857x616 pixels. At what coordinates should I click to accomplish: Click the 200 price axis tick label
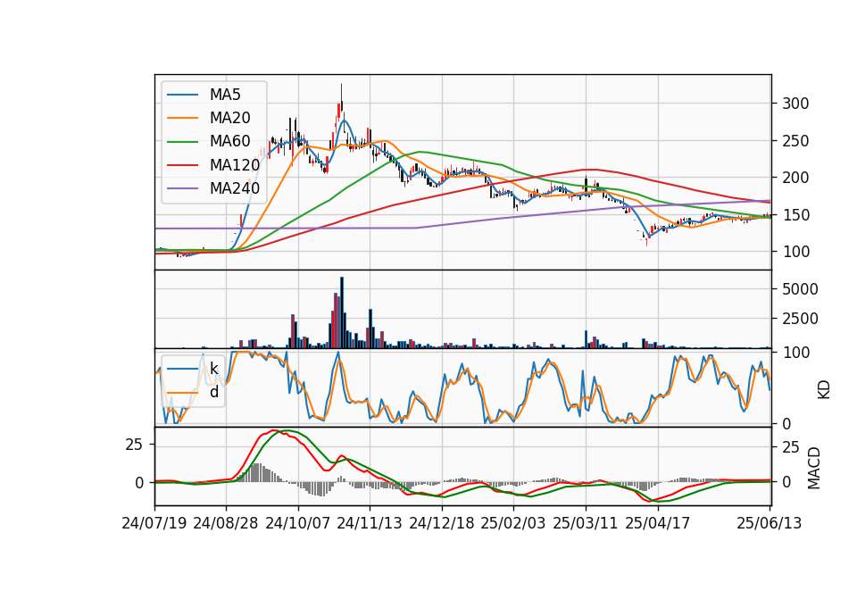(795, 179)
